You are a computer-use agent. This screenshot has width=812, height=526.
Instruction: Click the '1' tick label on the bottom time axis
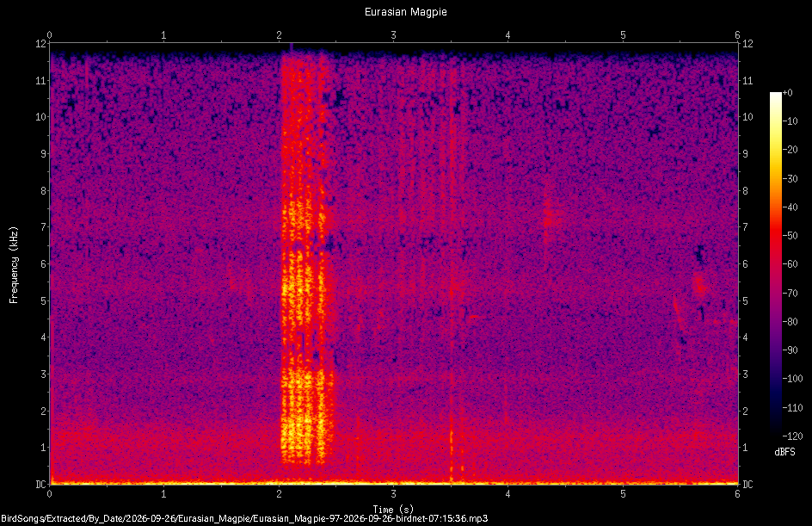point(163,494)
